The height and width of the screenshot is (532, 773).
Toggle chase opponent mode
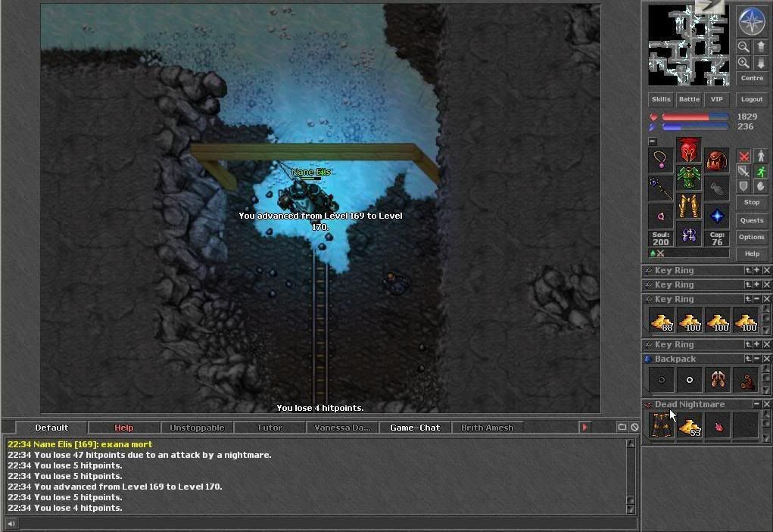(761, 172)
